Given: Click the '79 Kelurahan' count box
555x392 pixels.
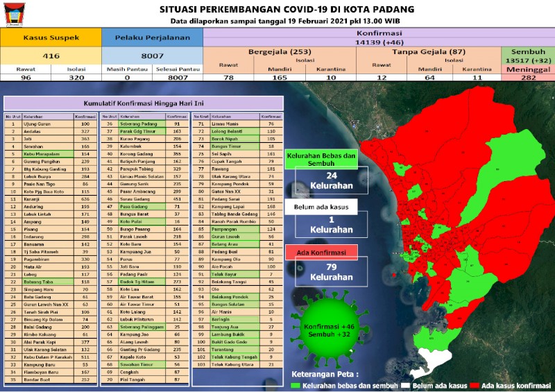Looking at the screenshot, I should [x=332, y=272].
